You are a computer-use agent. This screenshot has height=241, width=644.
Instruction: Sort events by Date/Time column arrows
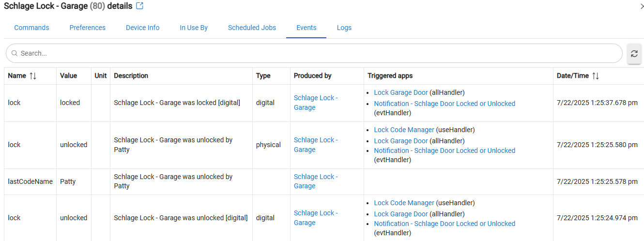(596, 76)
